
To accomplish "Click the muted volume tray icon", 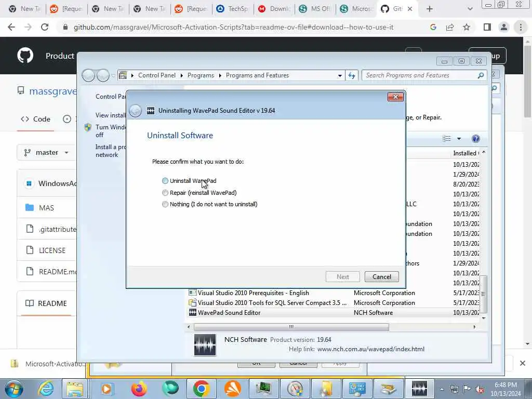I will [480, 389].
